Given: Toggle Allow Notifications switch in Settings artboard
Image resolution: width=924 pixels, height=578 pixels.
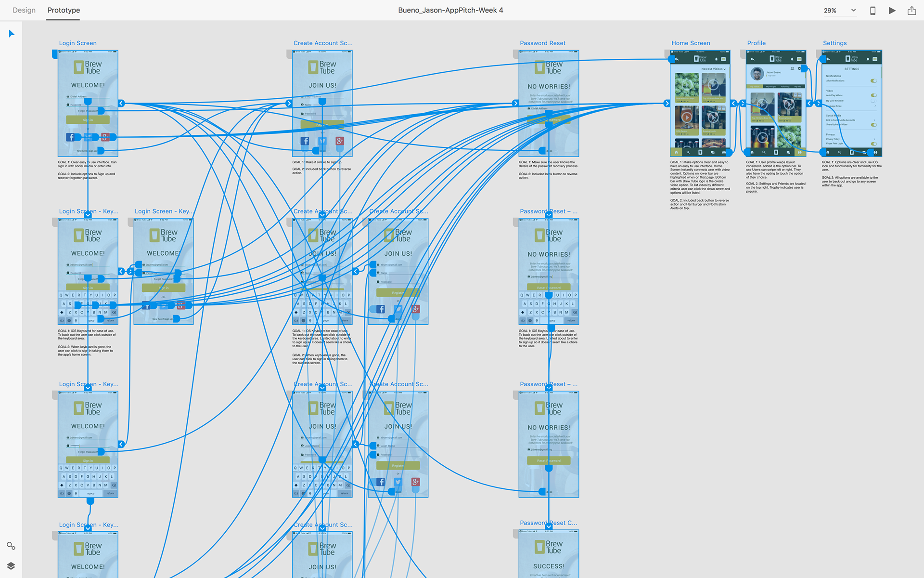Looking at the screenshot, I should coord(873,81).
